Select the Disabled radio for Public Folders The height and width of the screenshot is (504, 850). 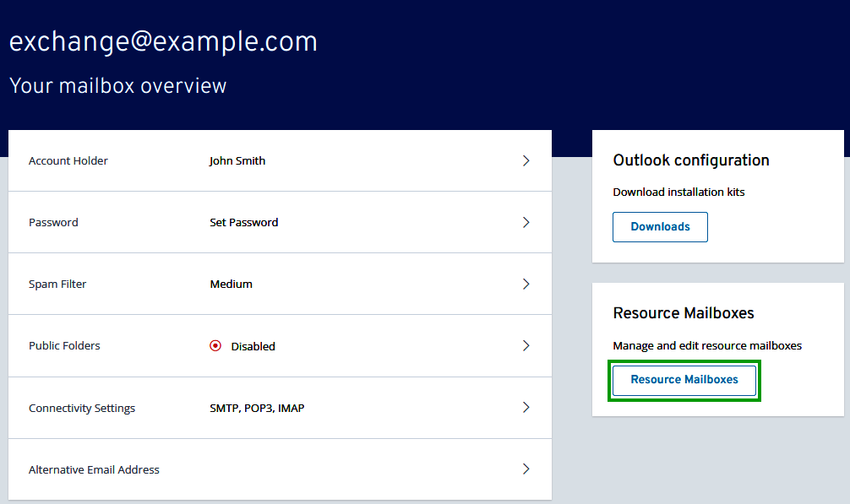[215, 345]
